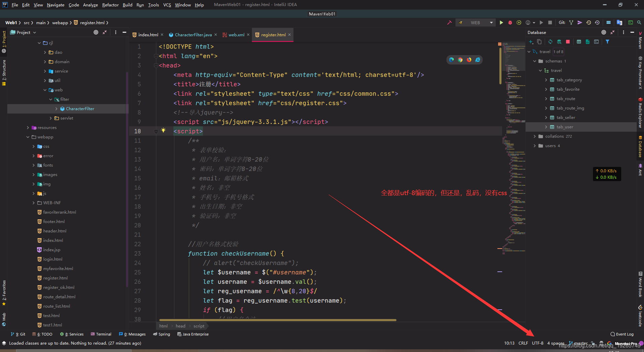
Task: Run with coverage icon in the toolbar
Action: click(x=519, y=23)
